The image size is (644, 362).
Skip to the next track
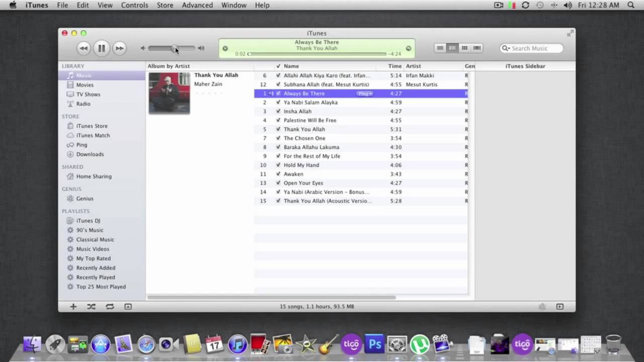(x=119, y=48)
